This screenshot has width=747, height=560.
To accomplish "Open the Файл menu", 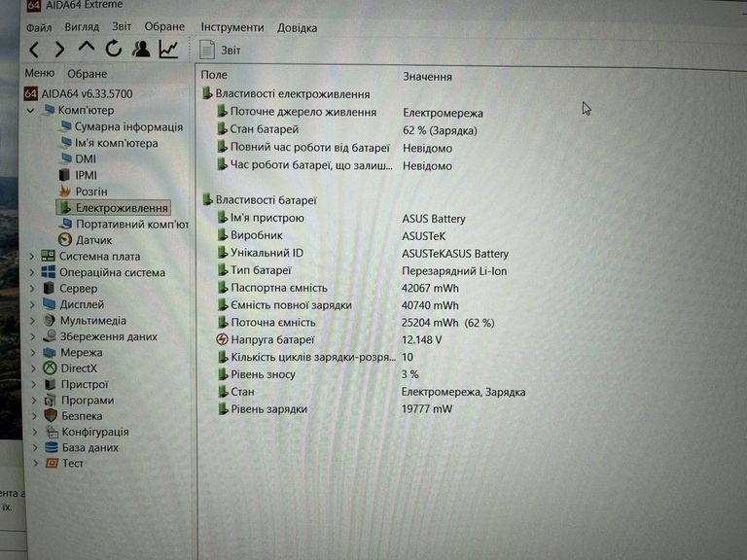I will pyautogui.click(x=39, y=28).
